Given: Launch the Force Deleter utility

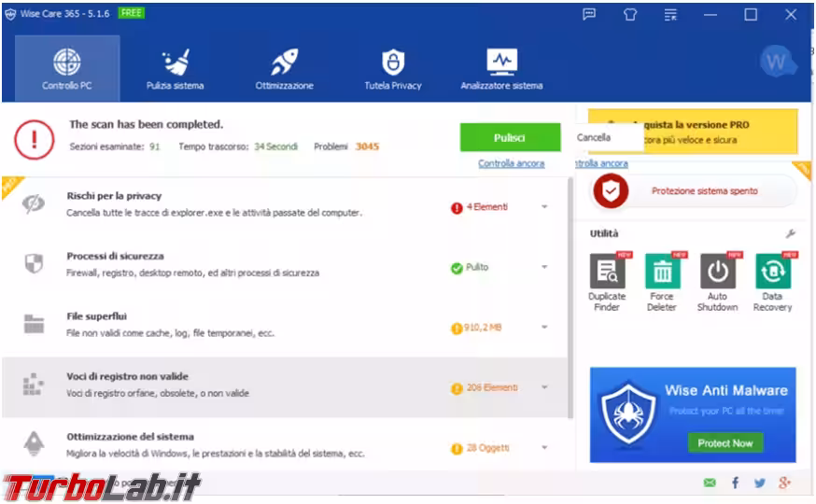Looking at the screenshot, I should pyautogui.click(x=662, y=283).
